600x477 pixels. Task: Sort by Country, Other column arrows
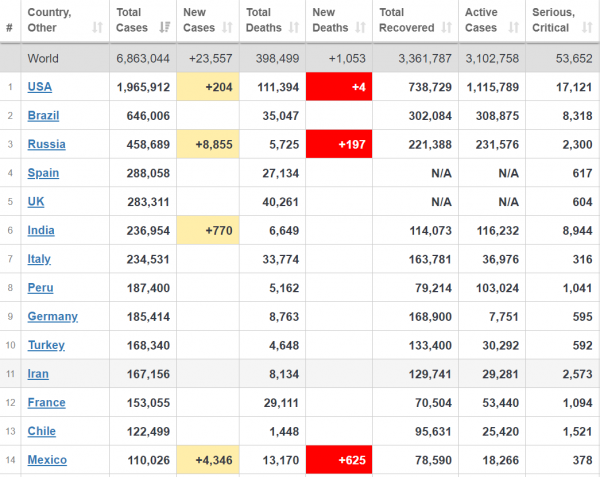pos(98,28)
